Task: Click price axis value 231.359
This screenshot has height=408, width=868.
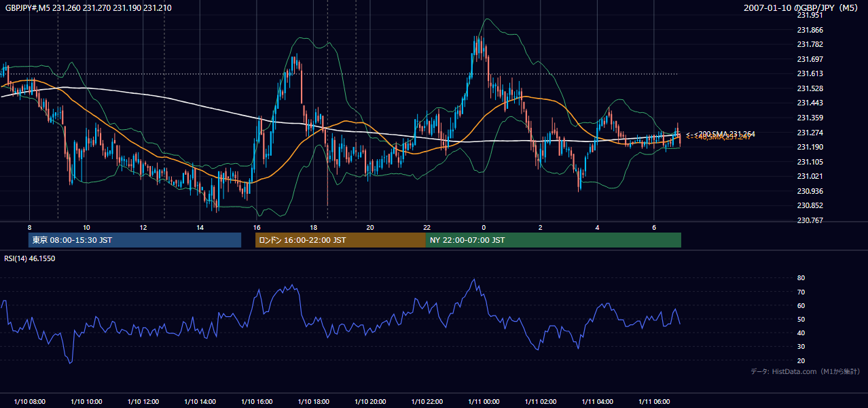Action: (810, 118)
